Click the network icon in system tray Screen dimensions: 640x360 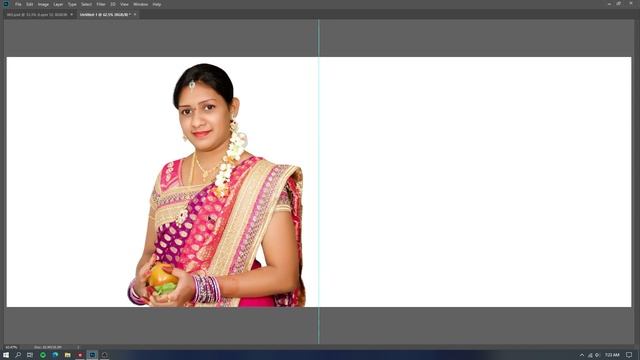click(x=590, y=355)
